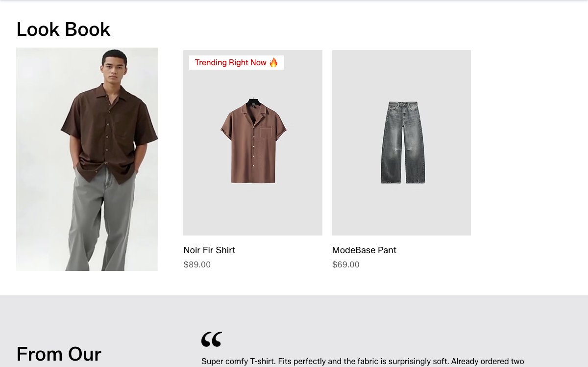The width and height of the screenshot is (588, 367).
Task: Open the Noir Fir Shirt title link
Action: (x=209, y=250)
